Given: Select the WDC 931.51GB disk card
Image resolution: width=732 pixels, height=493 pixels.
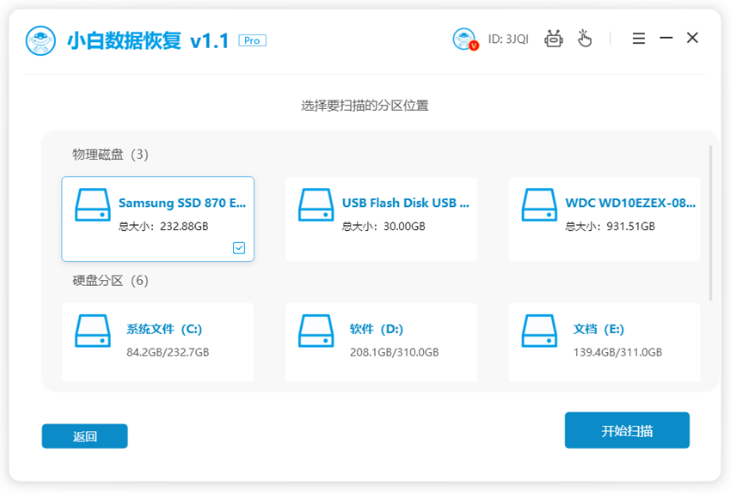Looking at the screenshot, I should (604, 219).
